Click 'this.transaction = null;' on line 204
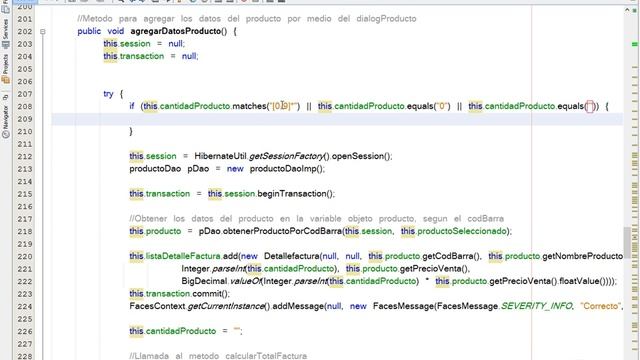640x360 pixels. [x=151, y=56]
